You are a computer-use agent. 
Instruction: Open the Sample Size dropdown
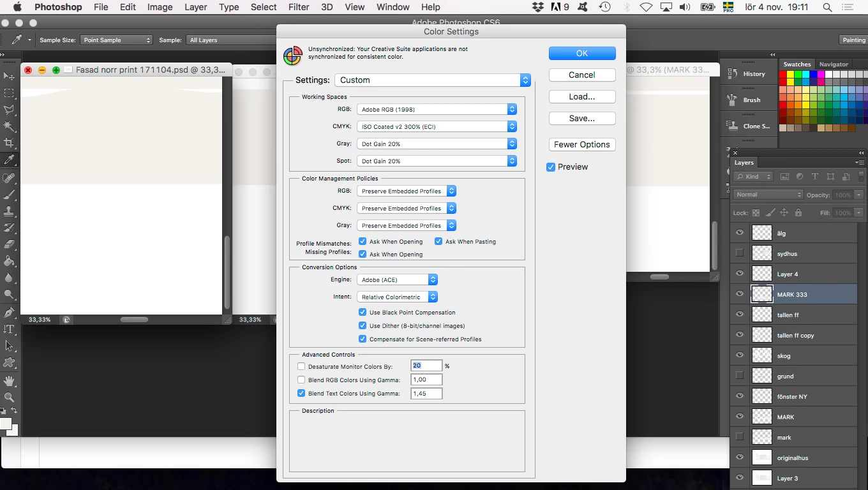coord(116,40)
